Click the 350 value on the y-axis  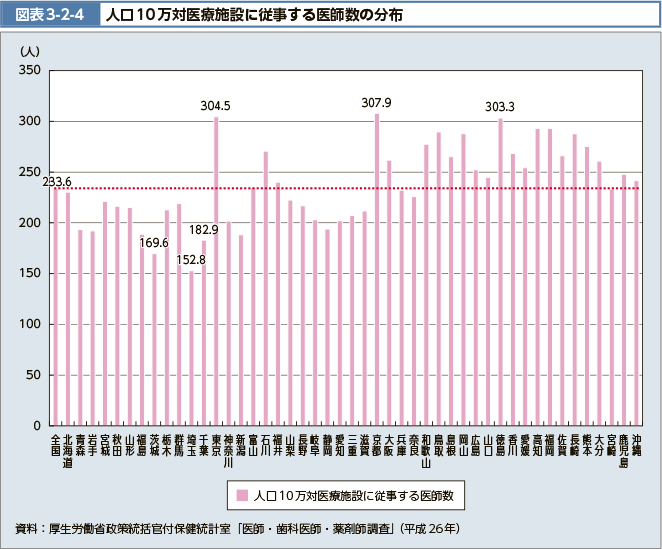[x=28, y=71]
